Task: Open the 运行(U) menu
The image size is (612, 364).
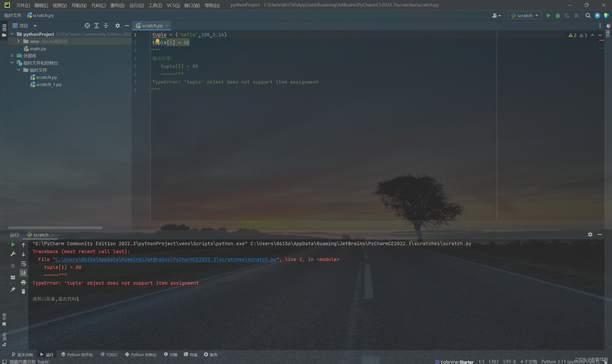Action: (137, 5)
